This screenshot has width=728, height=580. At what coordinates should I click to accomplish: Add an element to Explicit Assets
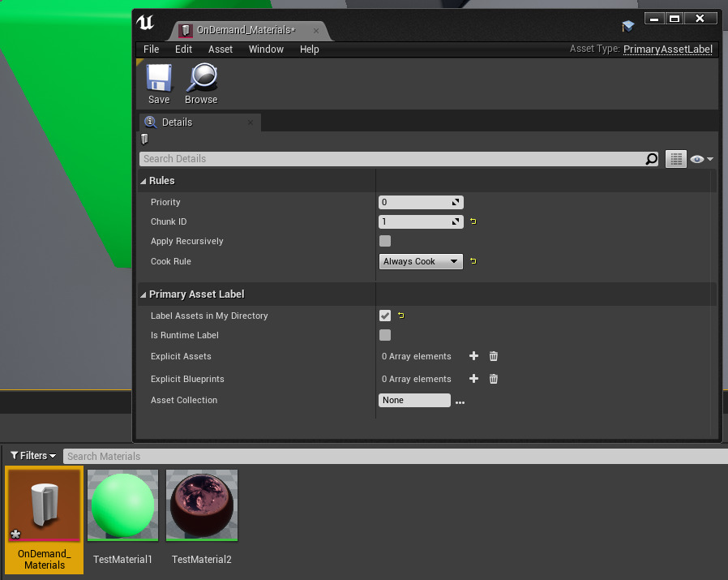pyautogui.click(x=473, y=356)
